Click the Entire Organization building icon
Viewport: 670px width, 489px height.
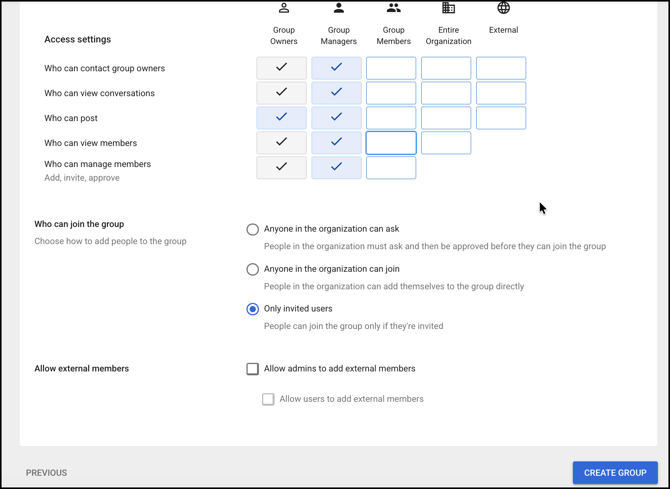(x=448, y=8)
